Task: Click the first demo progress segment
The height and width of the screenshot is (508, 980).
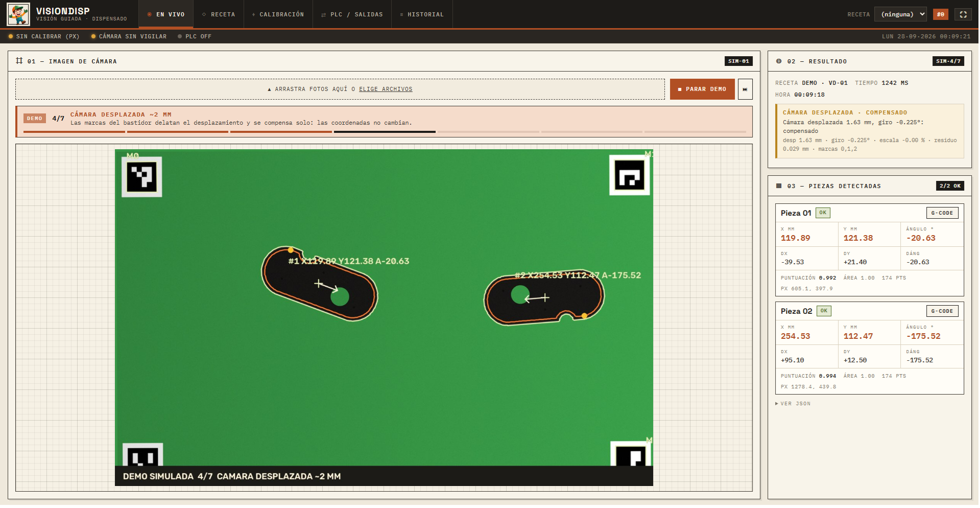Action: [74, 132]
